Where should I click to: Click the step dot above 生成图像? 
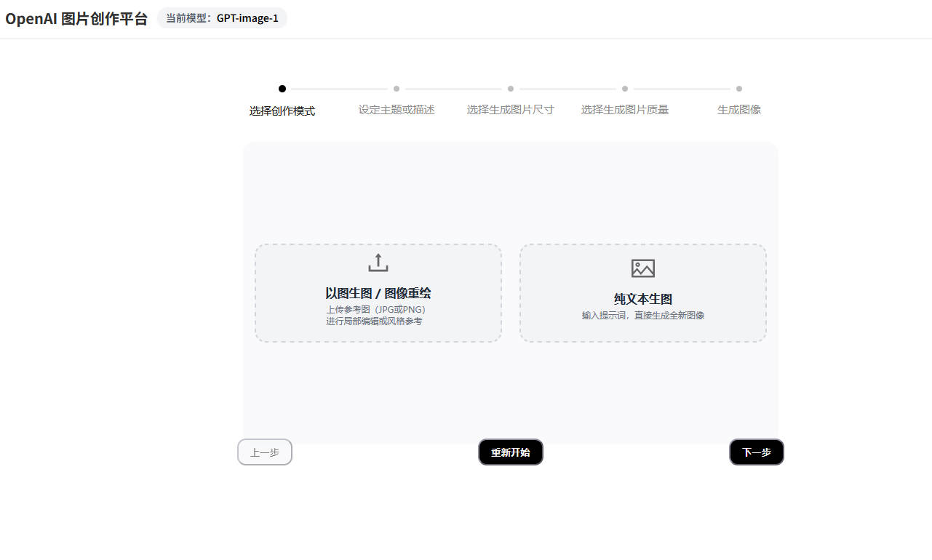(739, 89)
